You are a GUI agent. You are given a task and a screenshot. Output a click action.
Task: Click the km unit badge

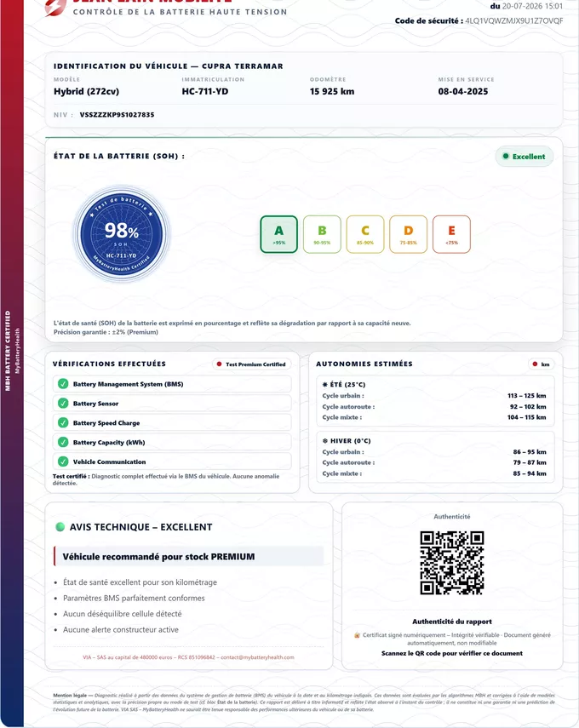[x=541, y=364]
